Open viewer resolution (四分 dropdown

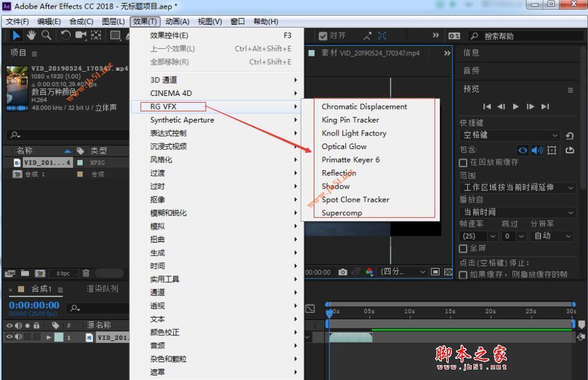tap(402, 272)
